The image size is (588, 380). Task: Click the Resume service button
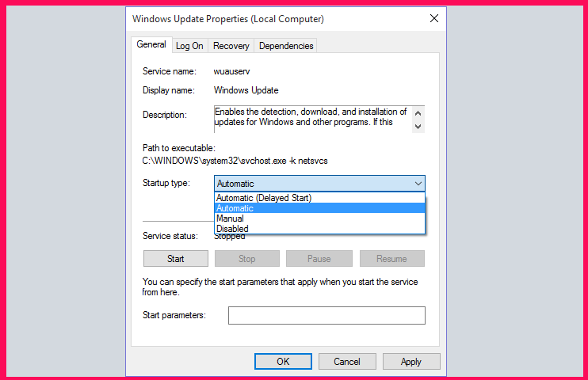click(391, 259)
